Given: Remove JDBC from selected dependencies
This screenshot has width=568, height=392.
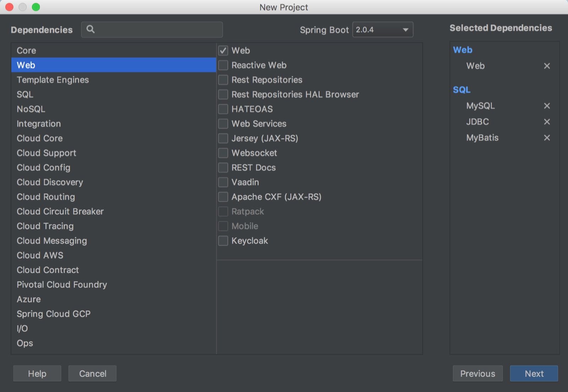Looking at the screenshot, I should coord(547,122).
